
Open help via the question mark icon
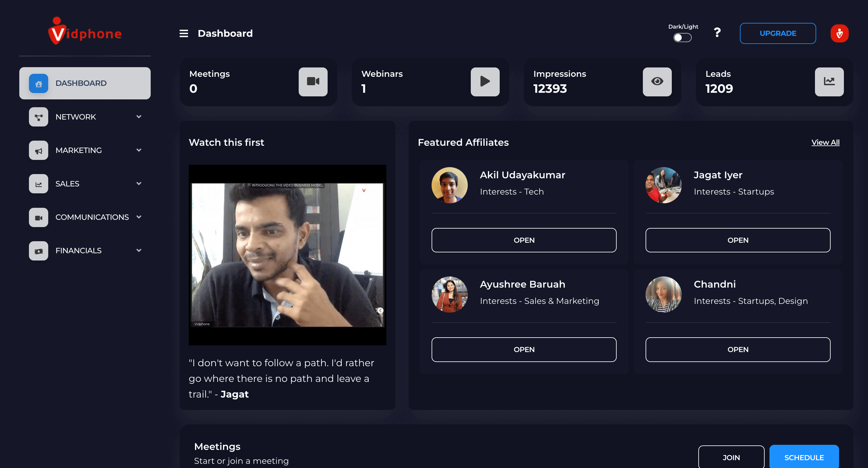click(717, 33)
